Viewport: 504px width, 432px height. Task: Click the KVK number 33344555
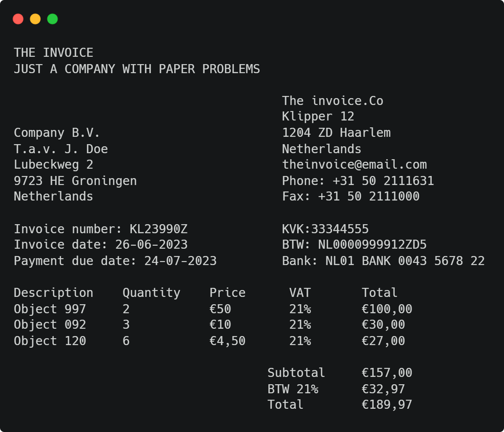coord(340,229)
